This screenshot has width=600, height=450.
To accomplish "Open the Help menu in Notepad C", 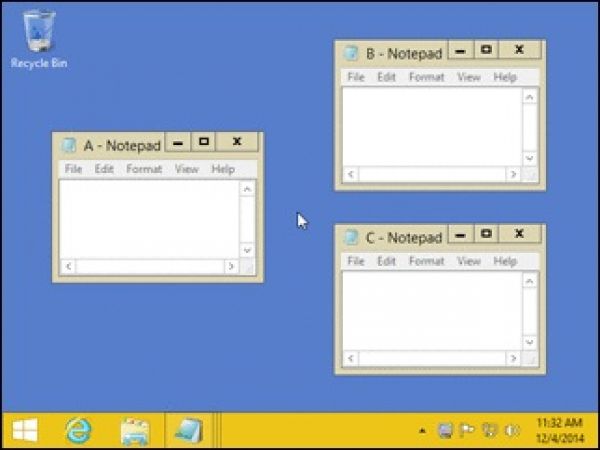I will (505, 261).
